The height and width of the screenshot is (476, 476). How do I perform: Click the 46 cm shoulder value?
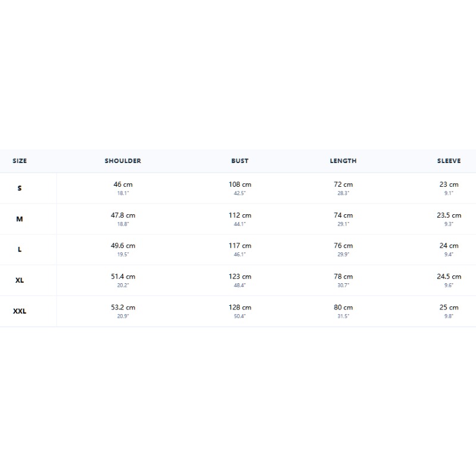pos(123,184)
